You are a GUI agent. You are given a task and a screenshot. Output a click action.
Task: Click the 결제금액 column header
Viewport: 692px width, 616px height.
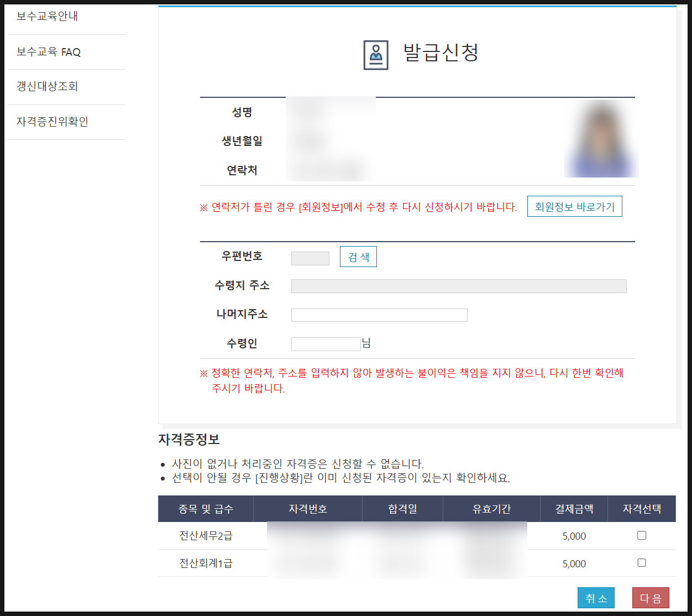point(574,509)
